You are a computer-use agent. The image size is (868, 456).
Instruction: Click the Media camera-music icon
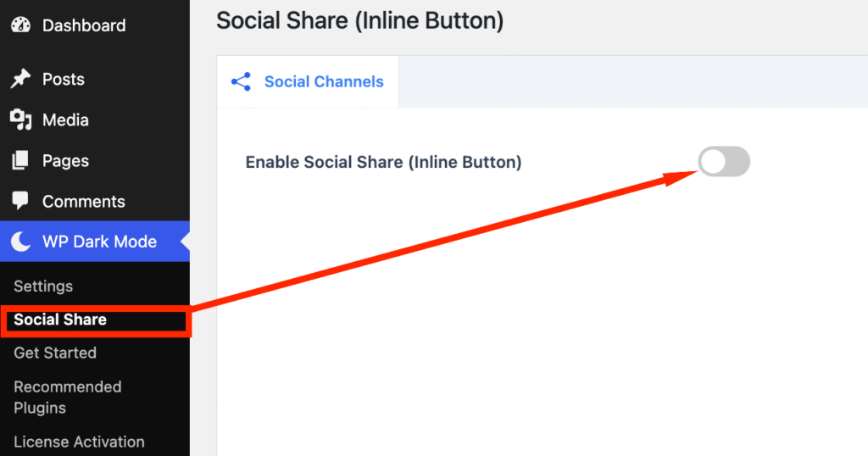click(x=20, y=120)
